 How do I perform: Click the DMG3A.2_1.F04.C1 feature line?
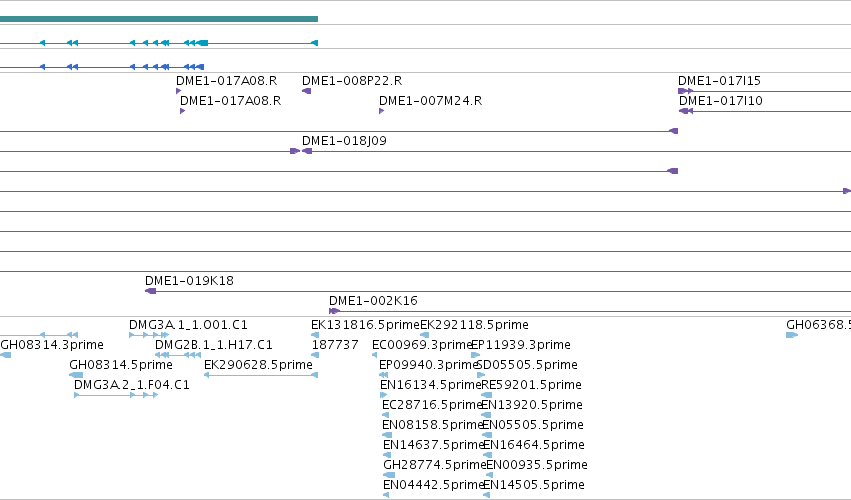(116, 395)
